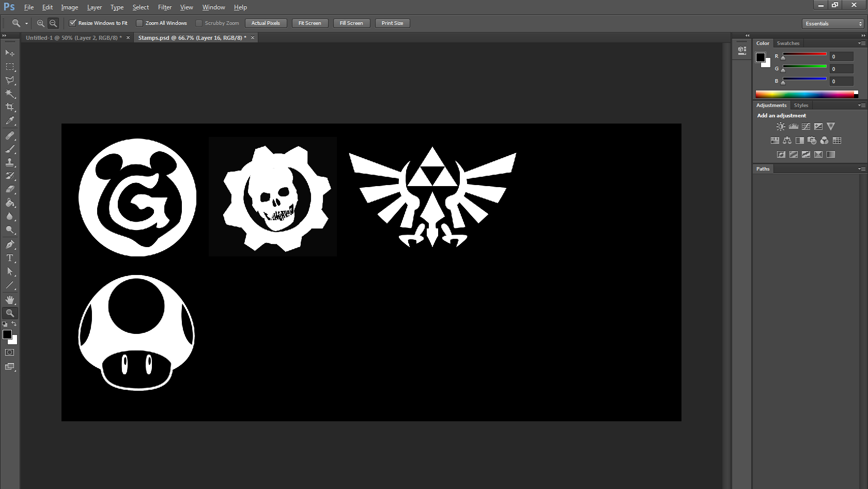Viewport: 868px width, 489px height.
Task: Uncheck Resize Windows to Fit
Action: 73,23
